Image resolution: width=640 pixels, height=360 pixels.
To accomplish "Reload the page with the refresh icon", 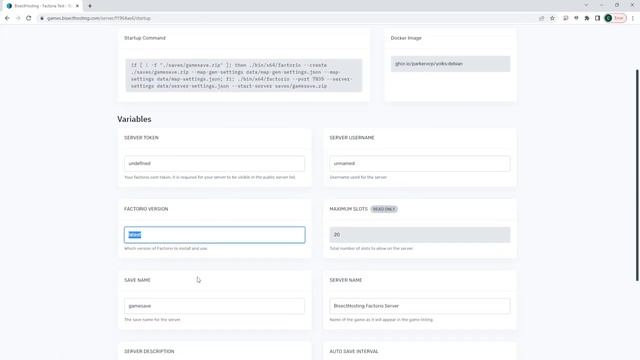I will (29, 18).
